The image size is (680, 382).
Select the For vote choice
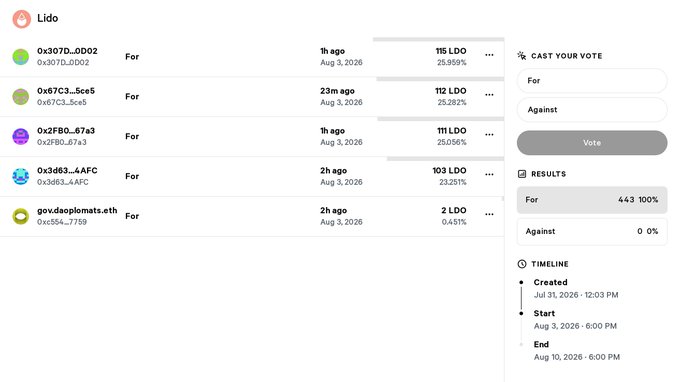click(x=592, y=81)
